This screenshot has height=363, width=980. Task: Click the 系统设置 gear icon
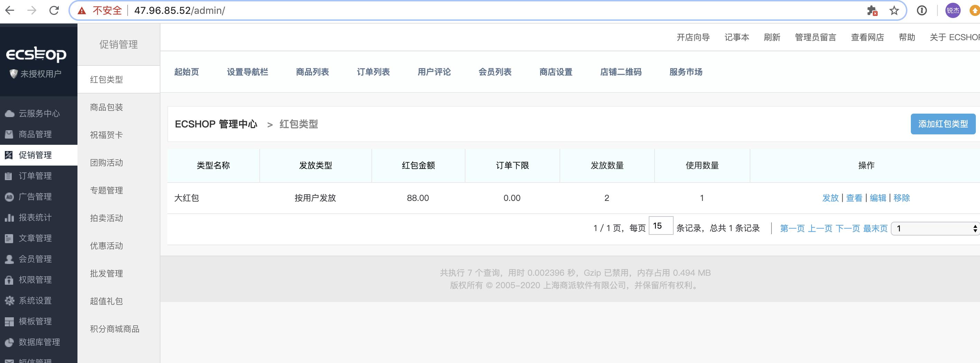9,301
